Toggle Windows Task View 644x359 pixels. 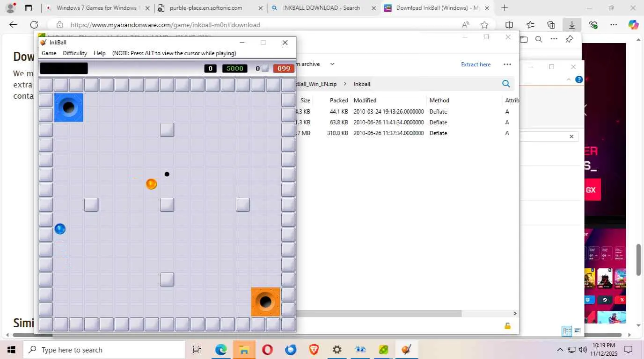[x=197, y=350]
